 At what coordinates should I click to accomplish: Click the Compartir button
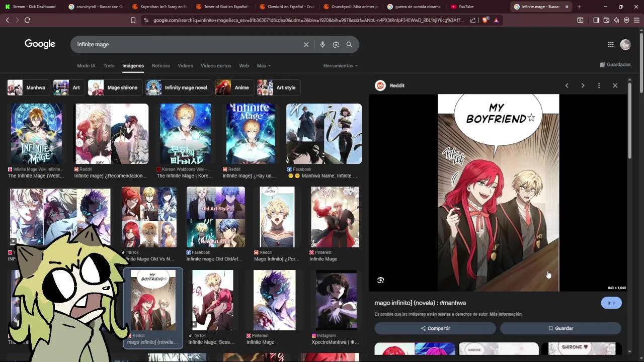click(435, 328)
